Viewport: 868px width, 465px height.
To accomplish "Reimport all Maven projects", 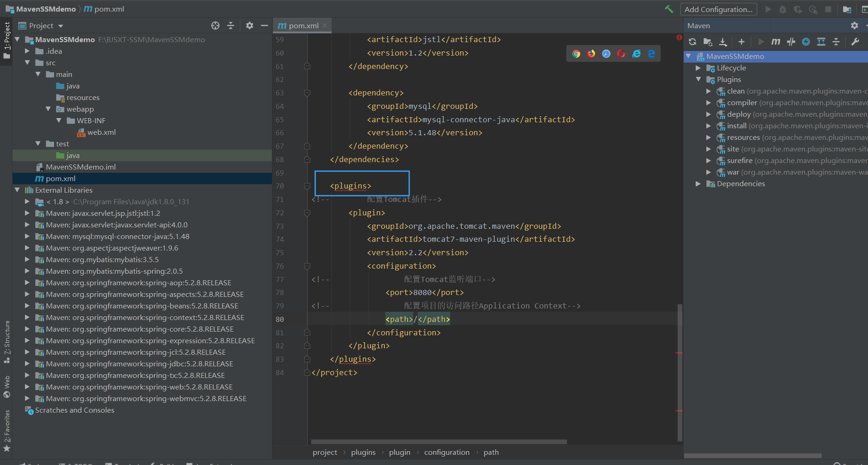I will (x=692, y=42).
